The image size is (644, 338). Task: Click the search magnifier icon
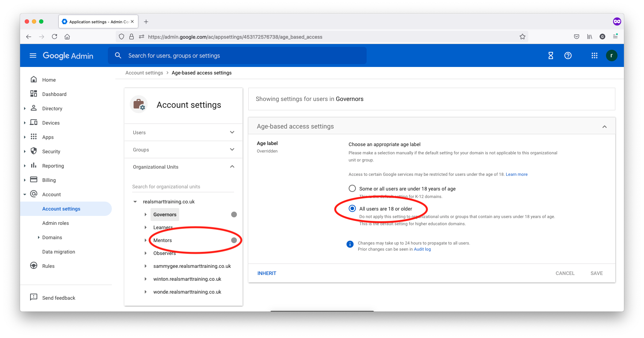pyautogui.click(x=118, y=55)
